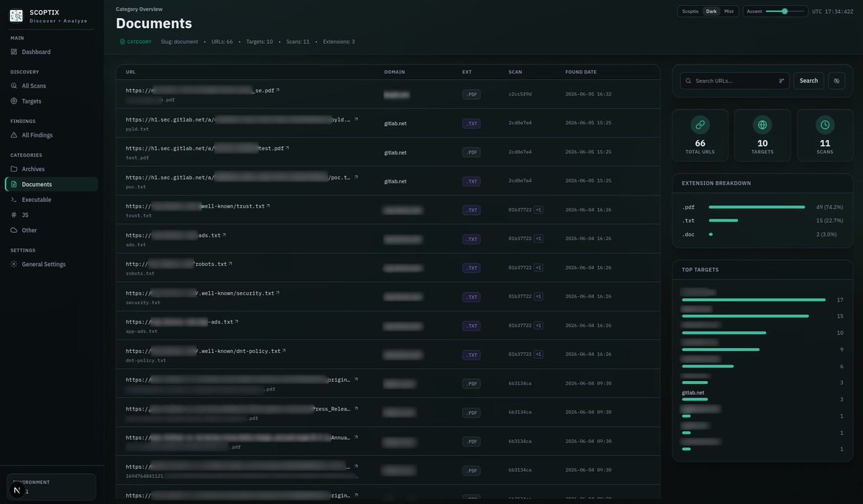Image resolution: width=863 pixels, height=504 pixels.
Task: Select the Executable category
Action: (52, 199)
